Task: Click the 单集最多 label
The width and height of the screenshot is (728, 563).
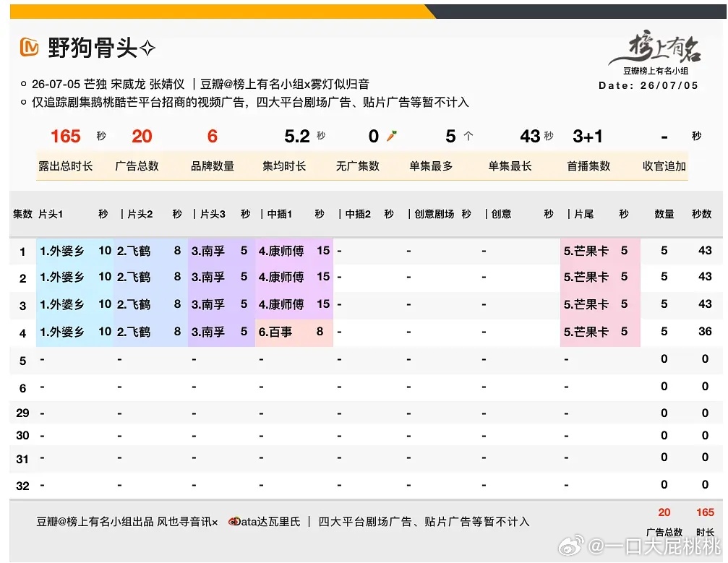Action: 430,166
